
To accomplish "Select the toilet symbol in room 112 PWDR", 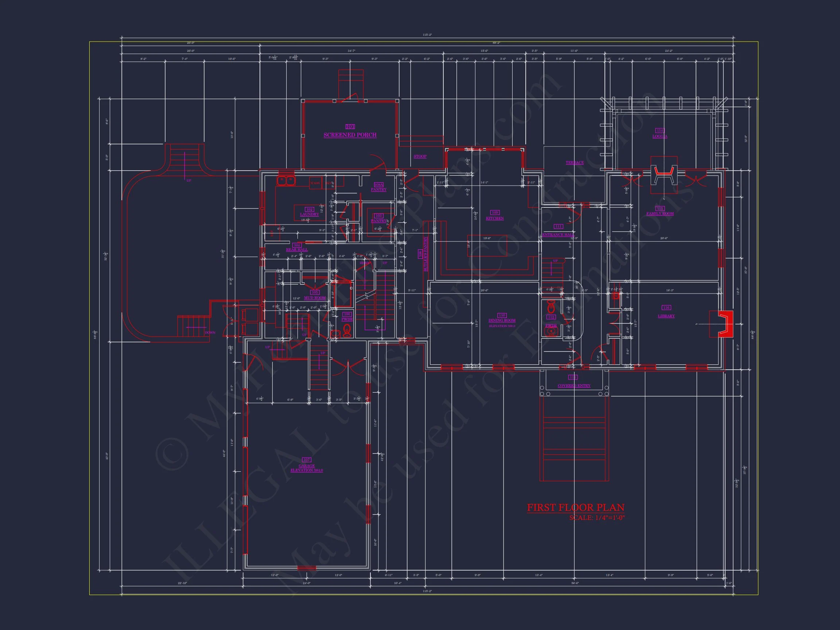I will pos(551,306).
